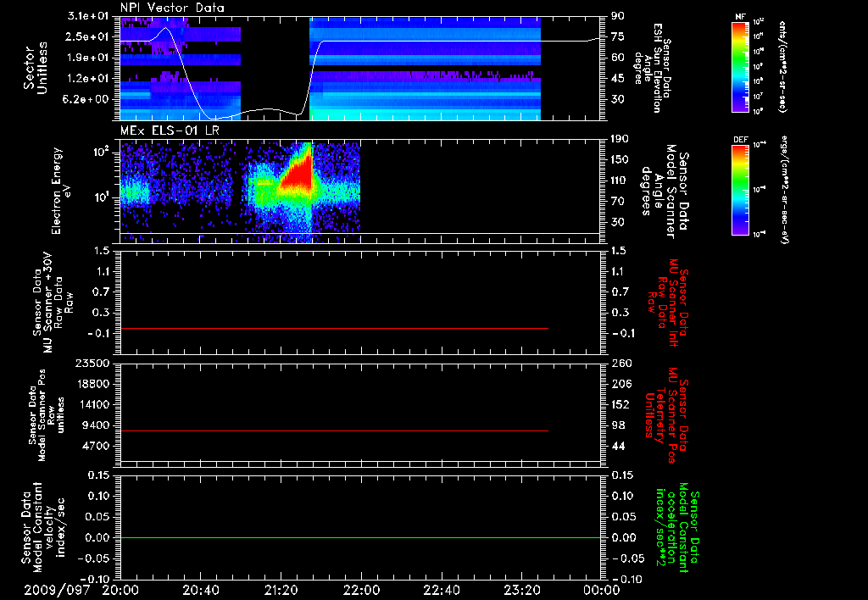Click the 190 scanner angle tick
This screenshot has height=600, width=868.
coord(620,139)
